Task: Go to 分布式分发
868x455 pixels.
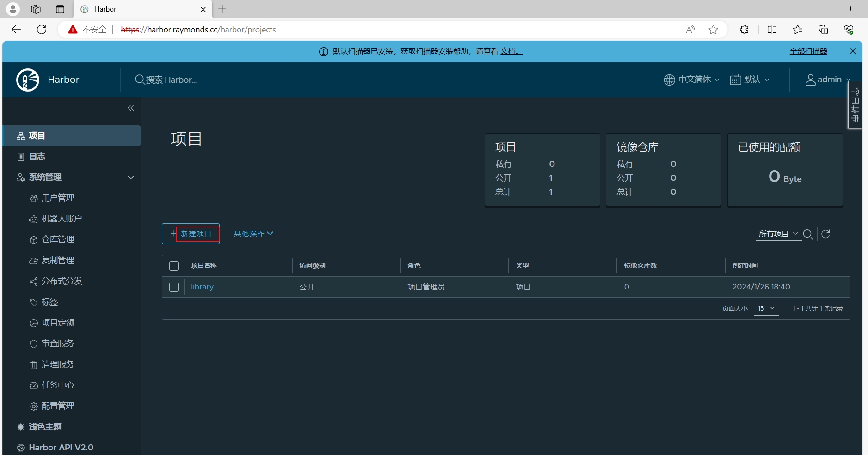Action: [x=62, y=281]
